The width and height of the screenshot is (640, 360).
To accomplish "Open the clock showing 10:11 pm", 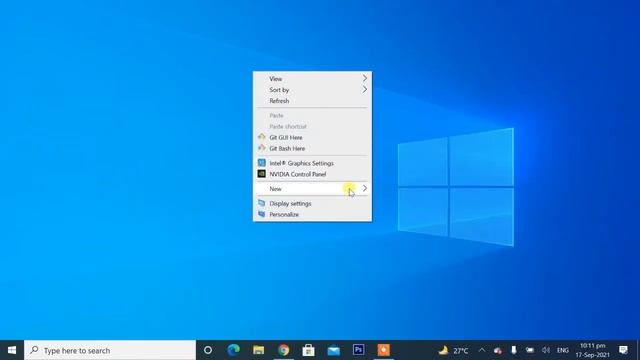I will (x=593, y=350).
